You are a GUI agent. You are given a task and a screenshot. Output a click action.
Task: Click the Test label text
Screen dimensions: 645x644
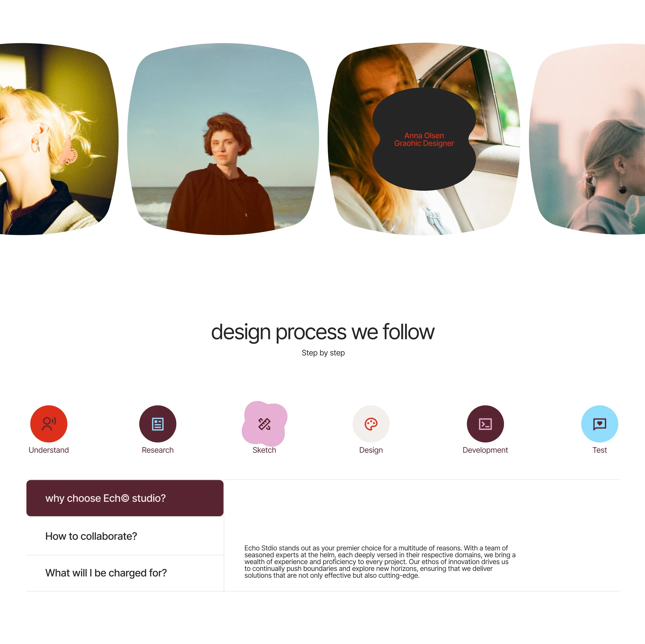tap(599, 450)
